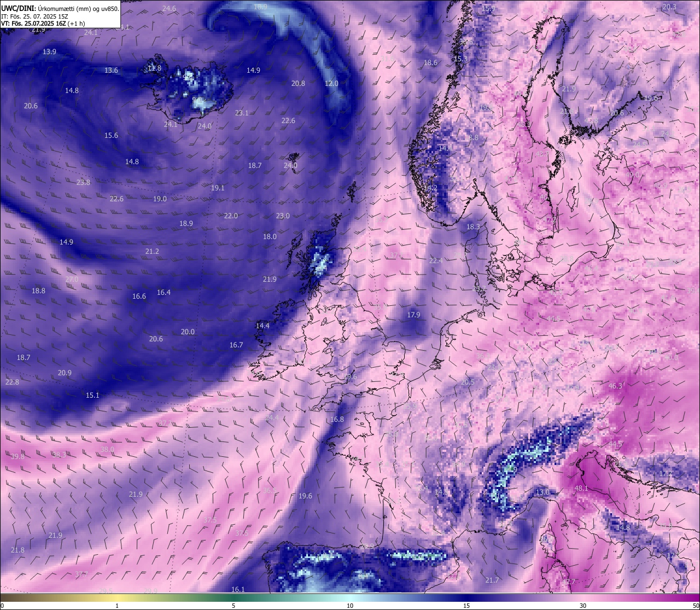Click the map value 16.6

point(139,296)
